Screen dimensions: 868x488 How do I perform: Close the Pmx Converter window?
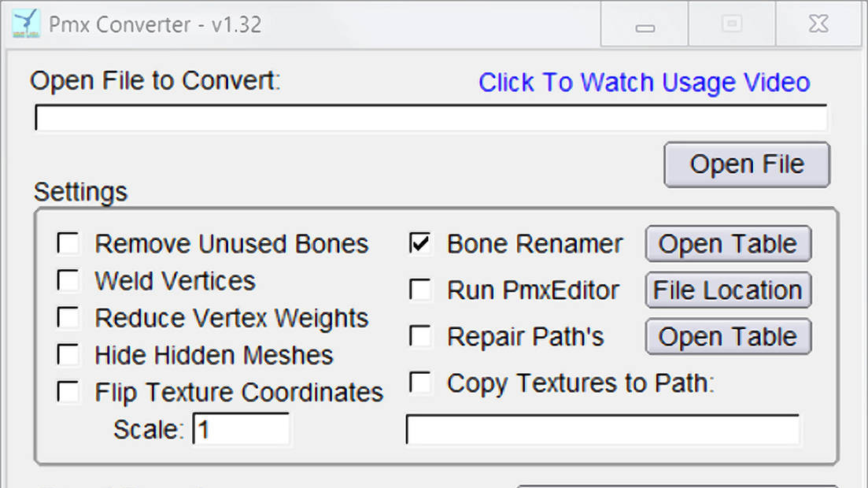pos(818,24)
